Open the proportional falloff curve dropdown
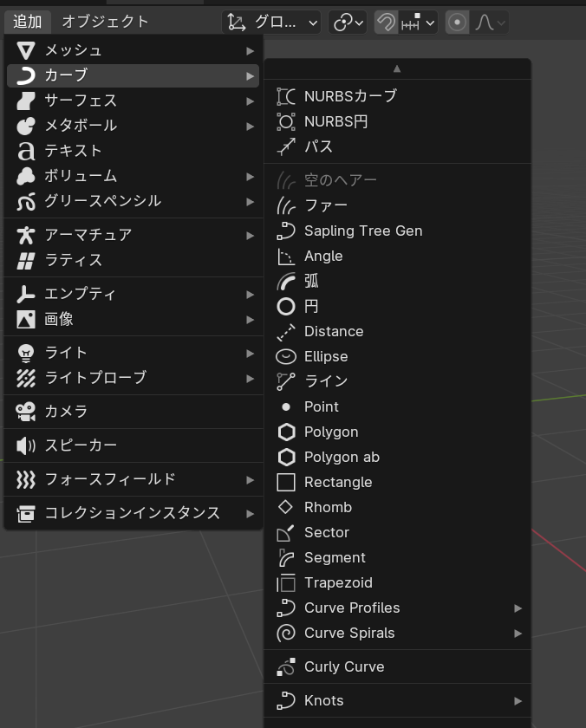The width and height of the screenshot is (586, 728). point(490,23)
